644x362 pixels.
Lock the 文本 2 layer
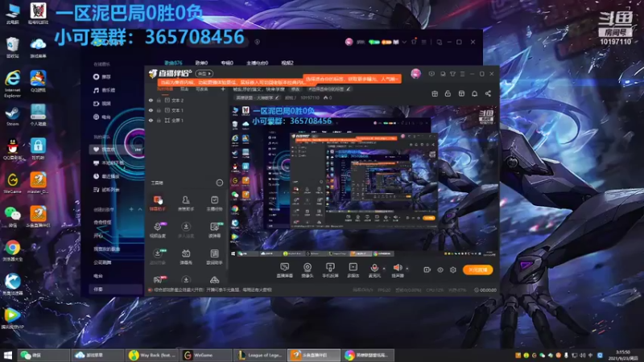coord(159,100)
